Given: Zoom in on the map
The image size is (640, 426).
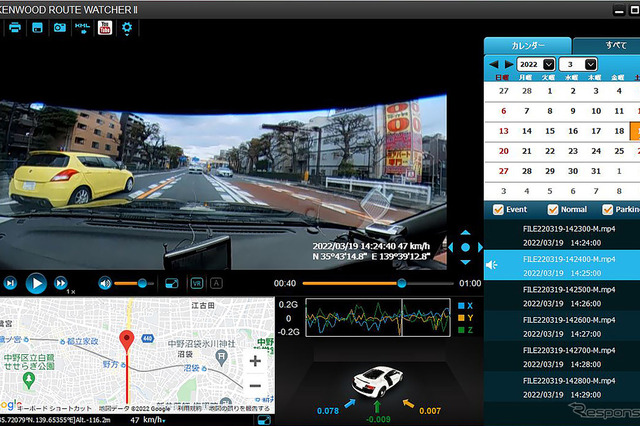Looking at the screenshot, I should coord(255,361).
